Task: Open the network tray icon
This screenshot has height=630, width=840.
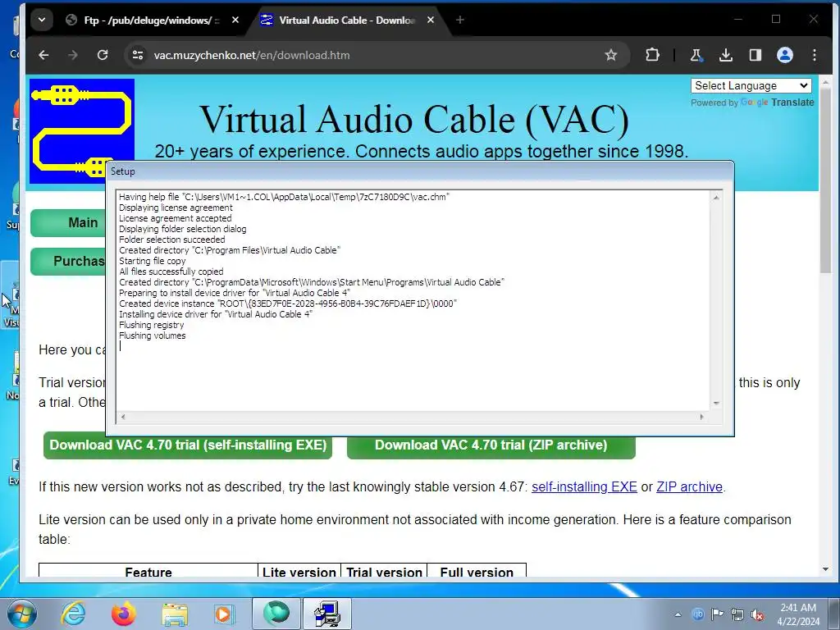Action: pyautogui.click(x=737, y=614)
